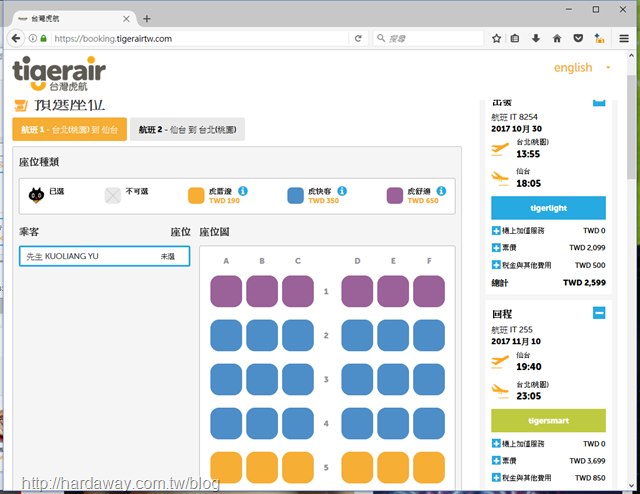Viewport: 640px width, 494px height.
Task: Select seat 1D purple seat
Action: [x=357, y=291]
